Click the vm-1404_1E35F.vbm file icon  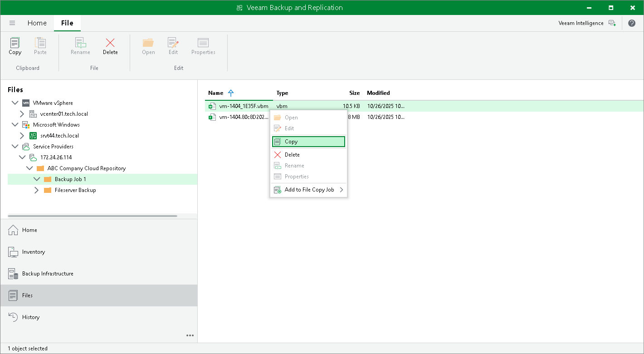(x=212, y=106)
